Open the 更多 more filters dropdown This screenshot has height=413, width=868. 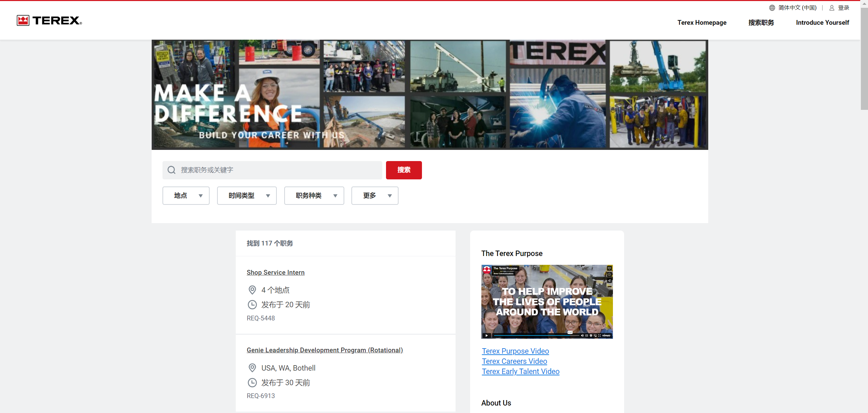click(375, 196)
